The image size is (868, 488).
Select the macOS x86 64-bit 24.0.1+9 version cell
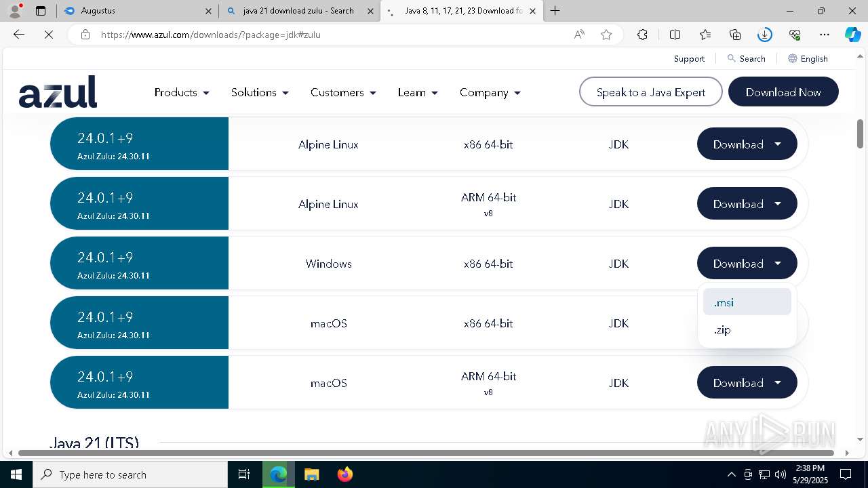(139, 323)
